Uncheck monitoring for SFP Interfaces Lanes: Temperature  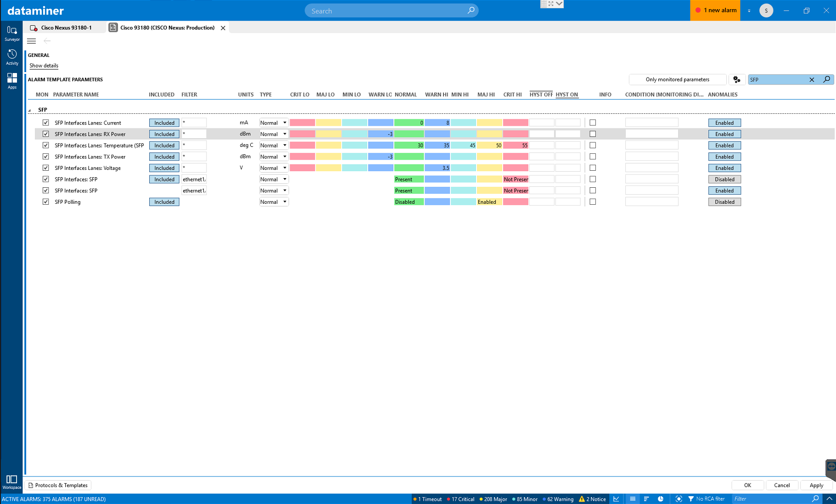tap(45, 145)
